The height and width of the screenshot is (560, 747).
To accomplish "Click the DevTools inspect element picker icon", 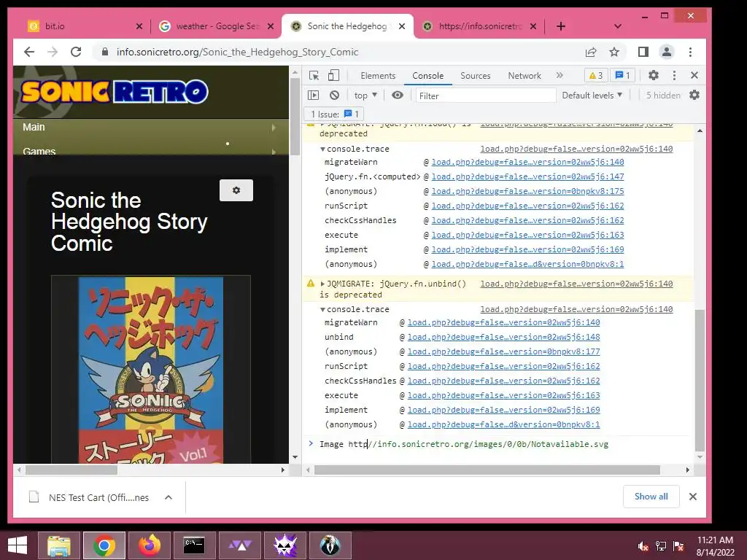I will point(314,76).
